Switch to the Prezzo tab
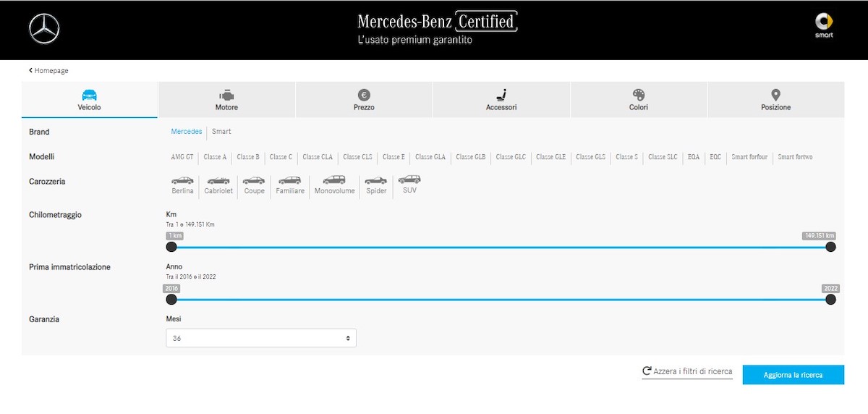This screenshot has height=414, width=868. point(364,100)
